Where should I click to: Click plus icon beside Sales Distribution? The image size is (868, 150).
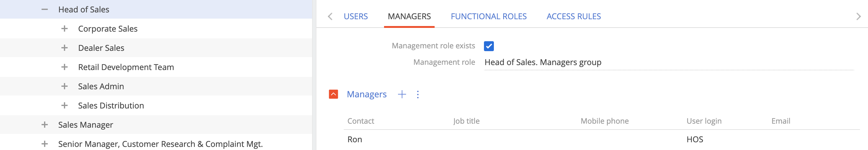click(64, 105)
